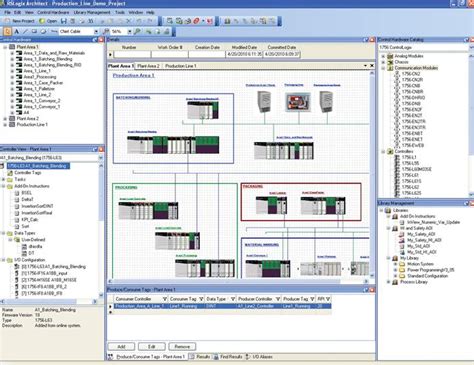474x365 pixels.
Task: Select Area_1_Case_Packer in tree
Action: point(43,83)
